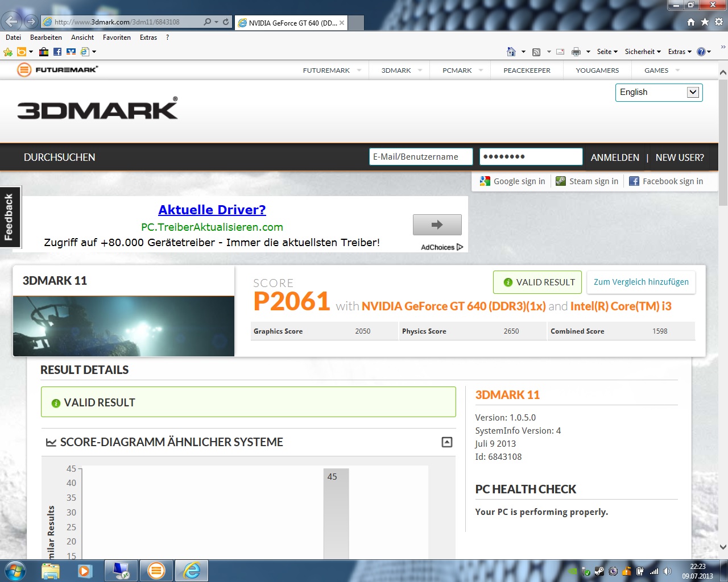Click the Futuremark orange taskbar icon
The width and height of the screenshot is (728, 582).
(156, 571)
